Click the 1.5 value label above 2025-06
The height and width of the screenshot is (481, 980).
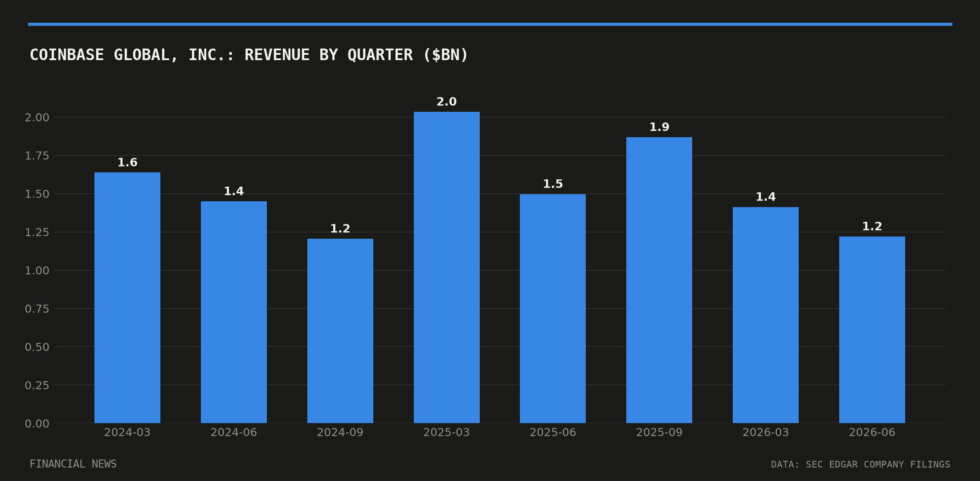point(553,184)
